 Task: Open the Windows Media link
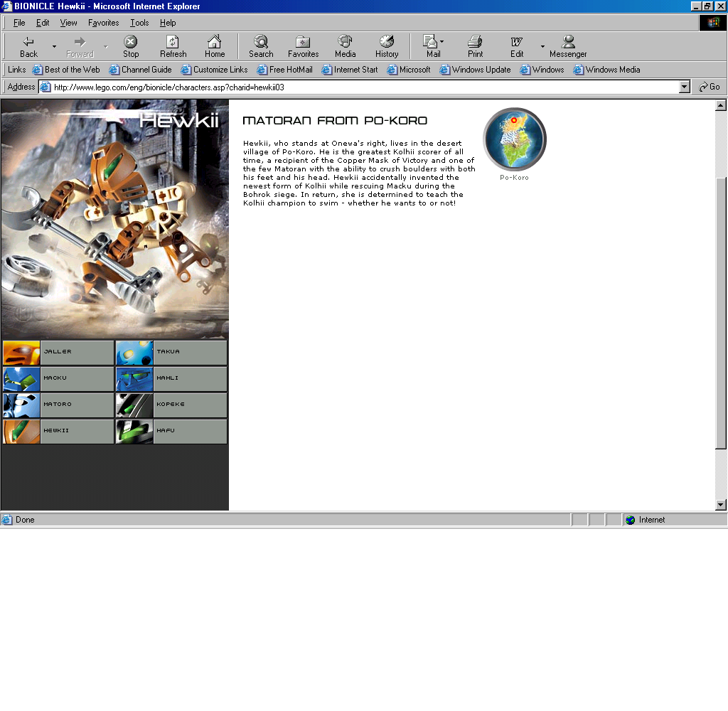[606, 70]
